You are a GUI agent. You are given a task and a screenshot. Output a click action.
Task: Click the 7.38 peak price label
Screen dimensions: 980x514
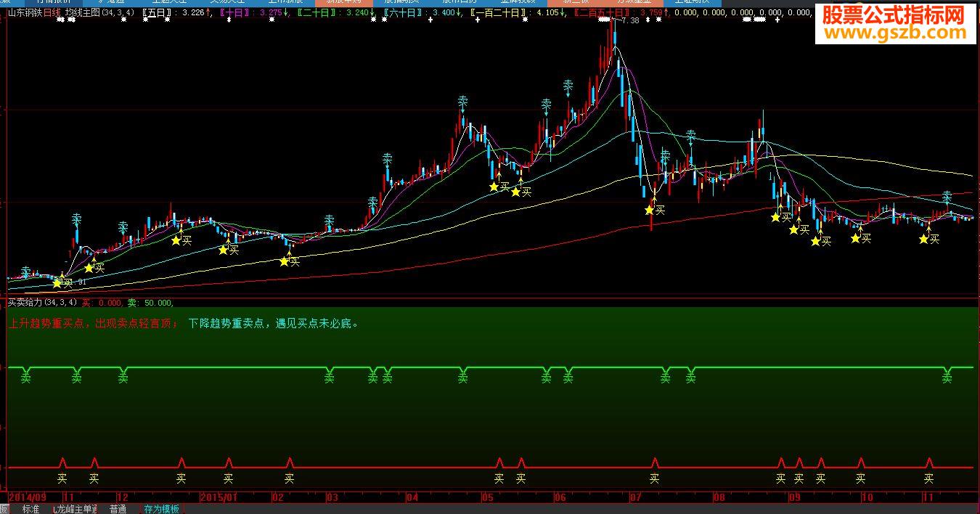coord(630,20)
